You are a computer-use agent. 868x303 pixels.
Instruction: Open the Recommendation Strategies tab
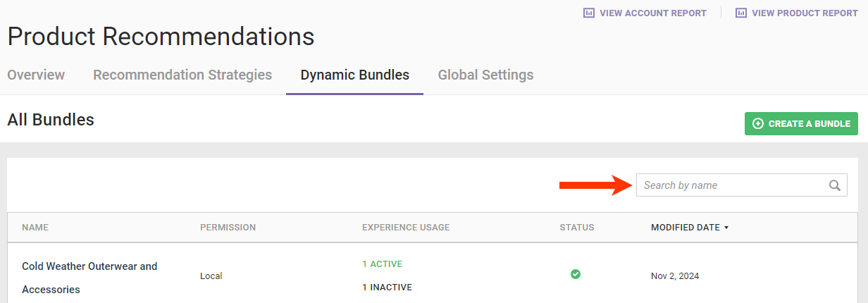182,75
